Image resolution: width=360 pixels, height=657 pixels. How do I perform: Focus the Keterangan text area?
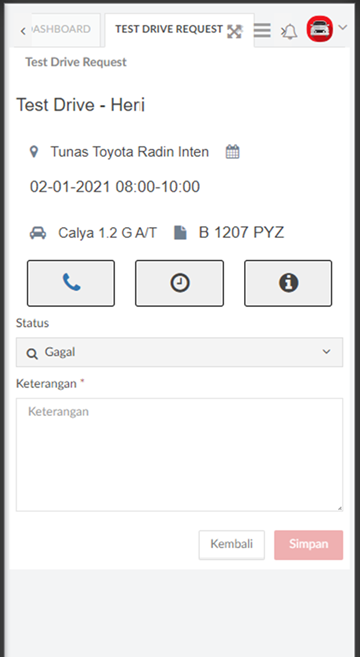tap(179, 455)
